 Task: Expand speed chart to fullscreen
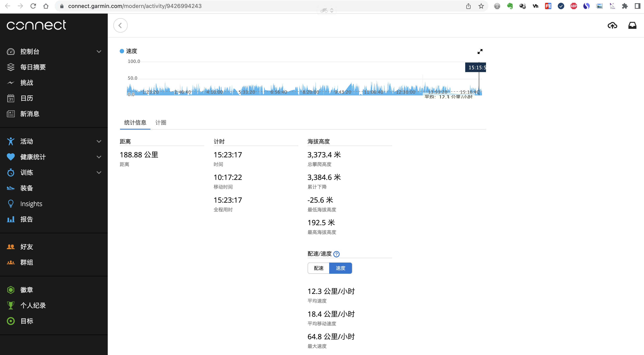[480, 52]
